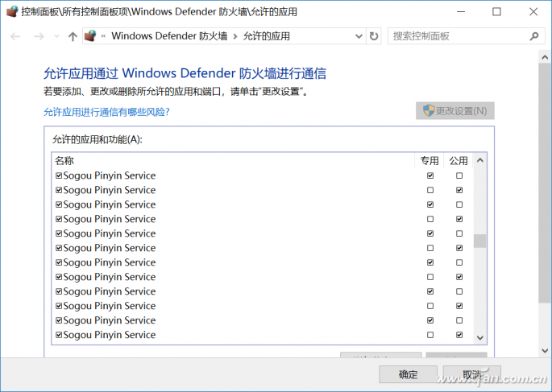
Task: Toggle 公用 checkbox in second Sogou row
Action: 459,190
